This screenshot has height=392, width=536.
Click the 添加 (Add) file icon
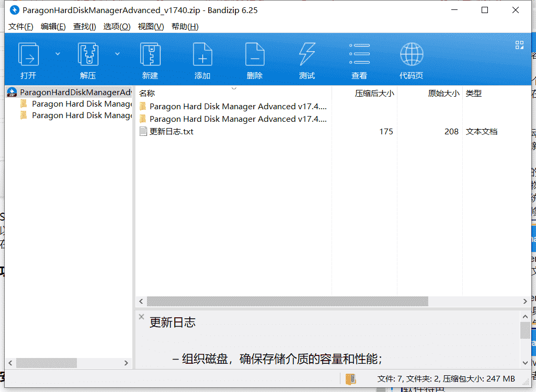point(202,54)
